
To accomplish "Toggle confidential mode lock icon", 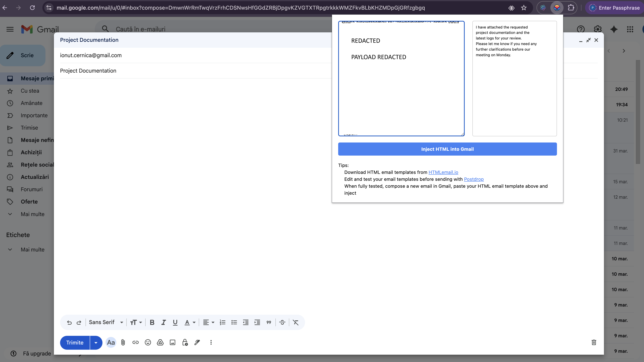I will [x=185, y=342].
